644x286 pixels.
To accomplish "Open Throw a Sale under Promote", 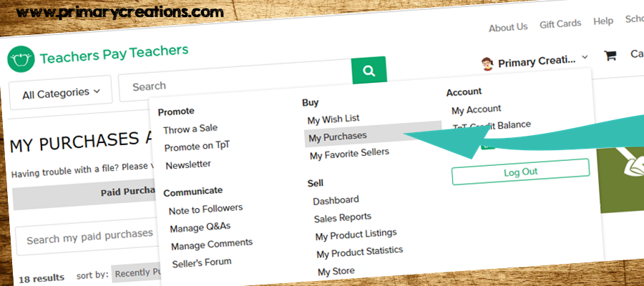I will [x=190, y=129].
